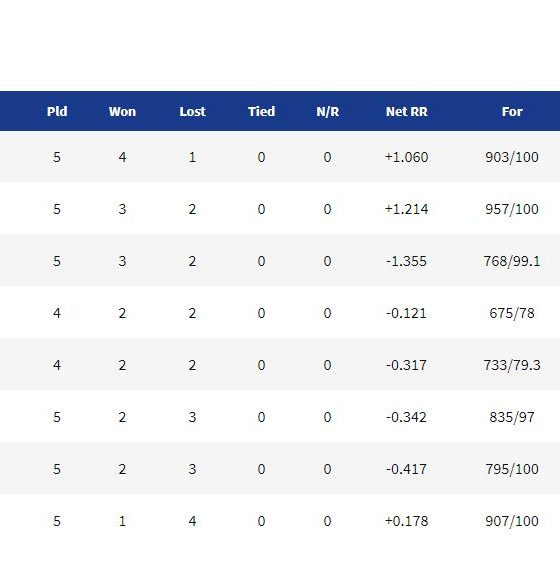
Task: Sort by the Net RR header
Action: 407,112
